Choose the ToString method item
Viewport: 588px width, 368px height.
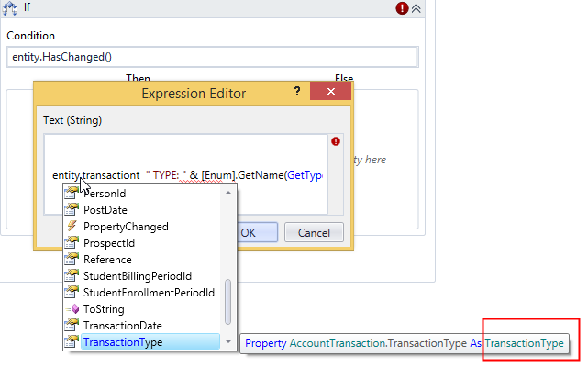104,309
